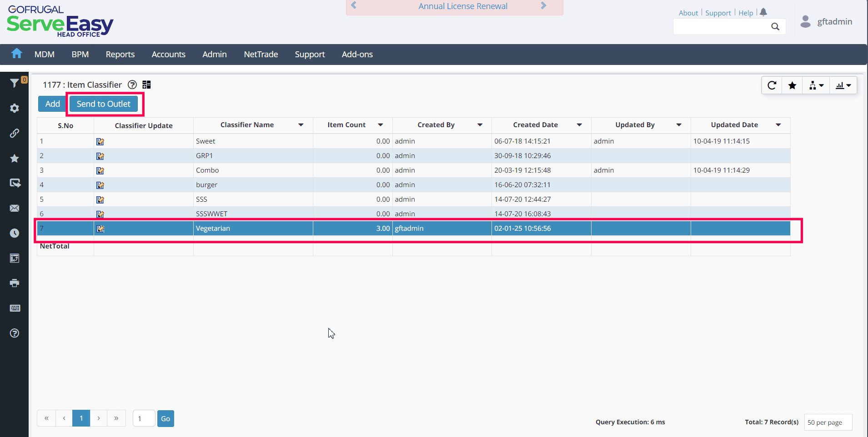Open Created By column dropdown
This screenshot has width=868, height=437.
(480, 125)
